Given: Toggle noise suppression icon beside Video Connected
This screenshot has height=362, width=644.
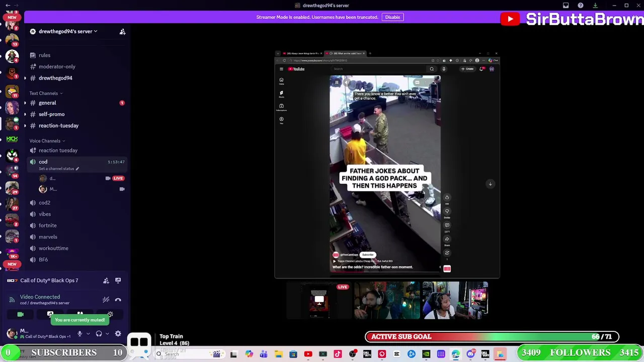Looking at the screenshot, I should [106, 300].
